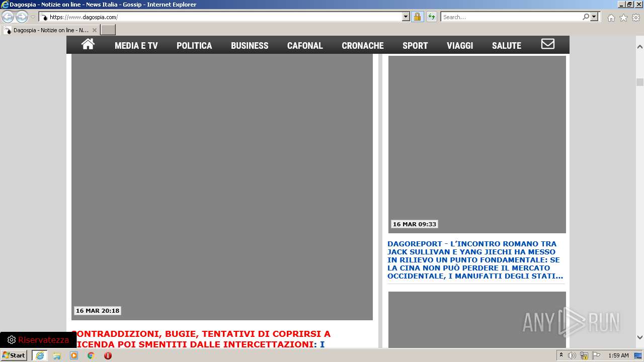644x362 pixels.
Task: Launch Chrome from the taskbar
Action: click(x=91, y=355)
